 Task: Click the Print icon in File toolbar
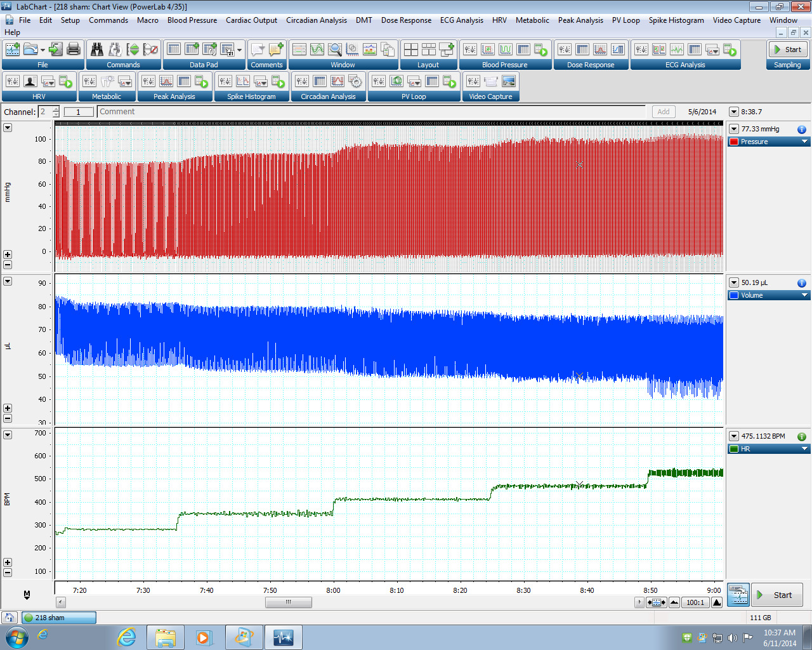tap(74, 50)
